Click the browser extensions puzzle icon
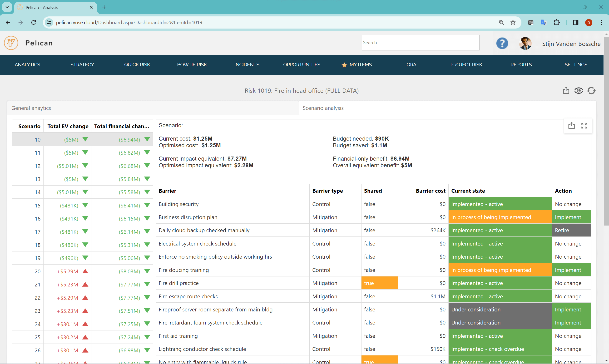The width and height of the screenshot is (609, 364). pos(557,22)
